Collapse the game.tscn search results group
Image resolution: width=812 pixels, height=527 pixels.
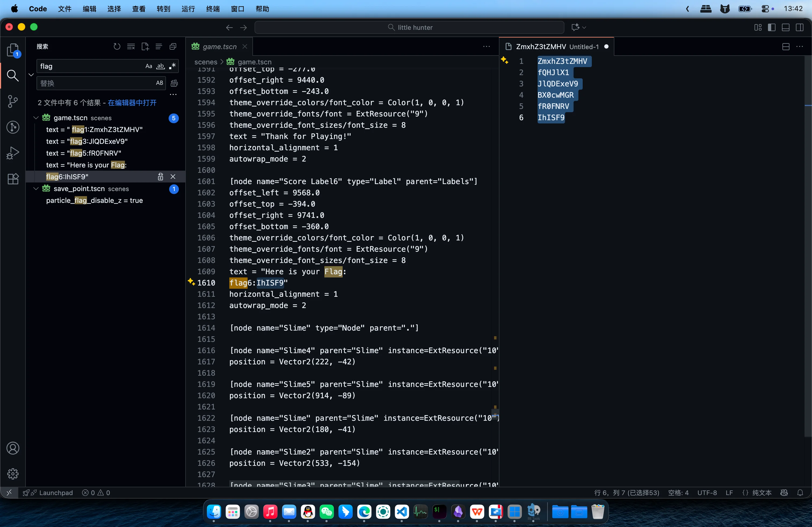click(36, 118)
